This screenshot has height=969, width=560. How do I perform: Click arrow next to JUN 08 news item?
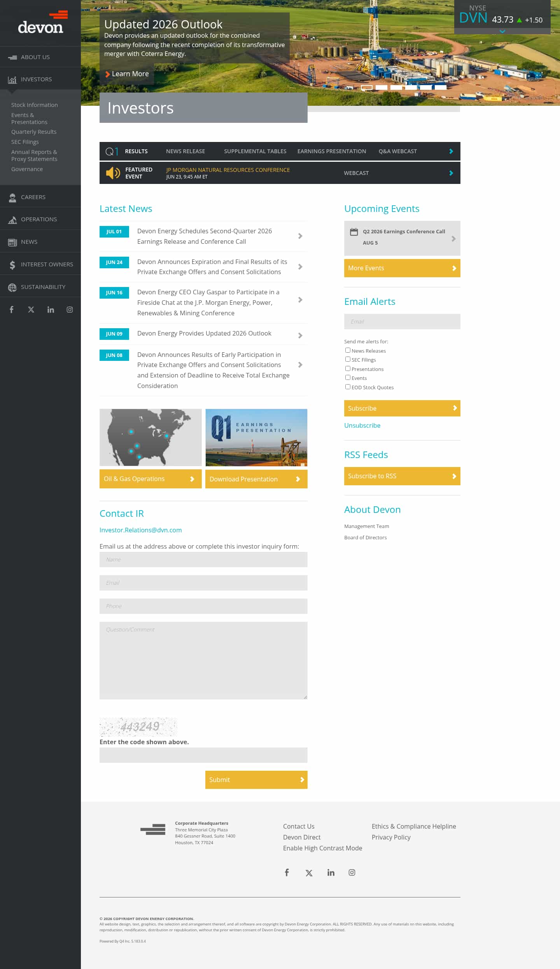[x=300, y=365]
